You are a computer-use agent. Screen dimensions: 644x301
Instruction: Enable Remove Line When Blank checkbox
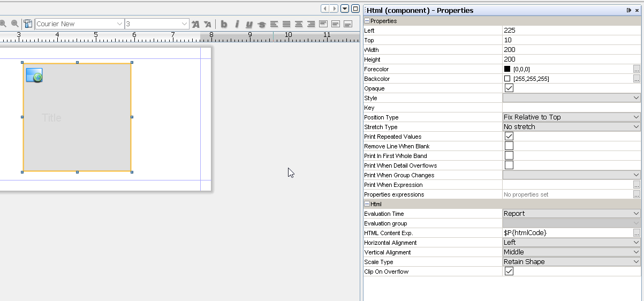[x=509, y=146]
